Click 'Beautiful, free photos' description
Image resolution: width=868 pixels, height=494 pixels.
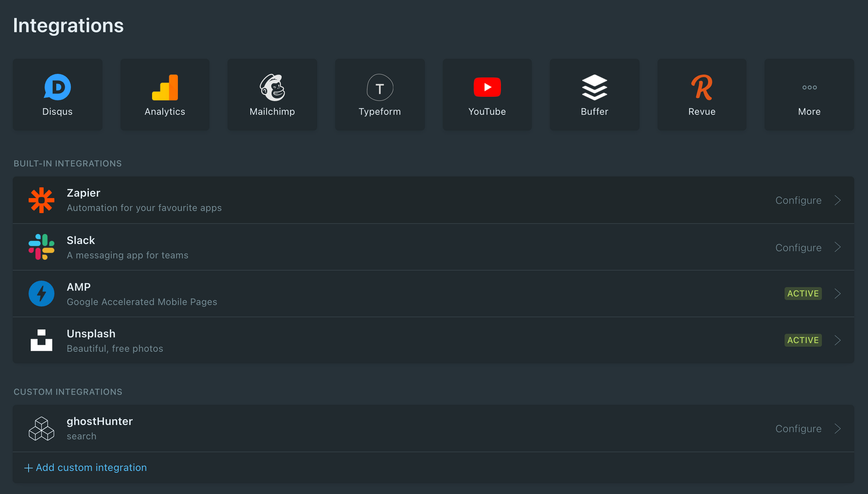115,349
